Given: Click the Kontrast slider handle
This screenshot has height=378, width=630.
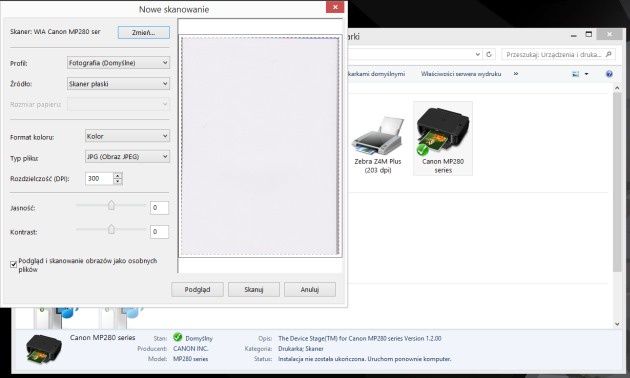Looking at the screenshot, I should pos(111,229).
